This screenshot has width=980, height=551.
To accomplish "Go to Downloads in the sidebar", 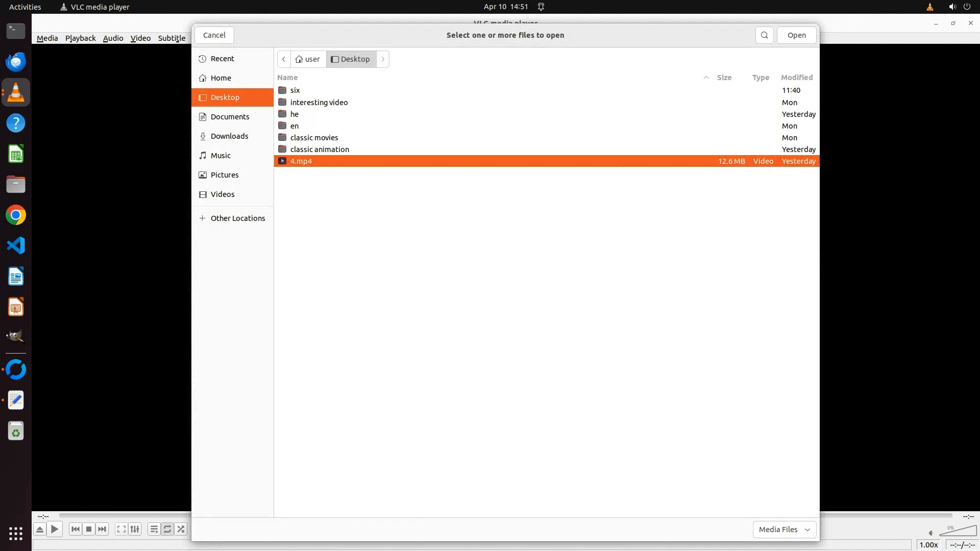I will coord(229,136).
